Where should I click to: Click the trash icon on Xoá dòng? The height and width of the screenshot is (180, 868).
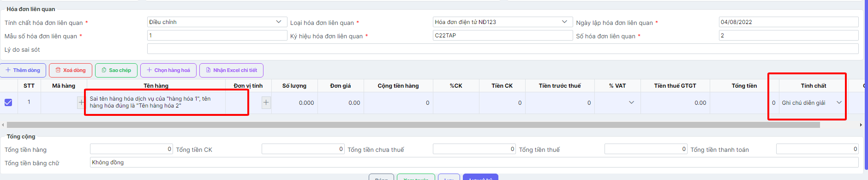[58, 70]
